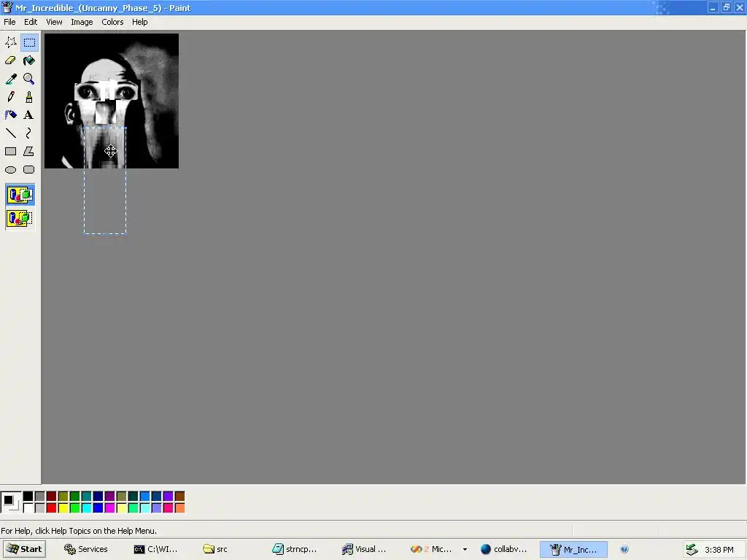Open the Windows Start menu
747x560 pixels.
24,549
